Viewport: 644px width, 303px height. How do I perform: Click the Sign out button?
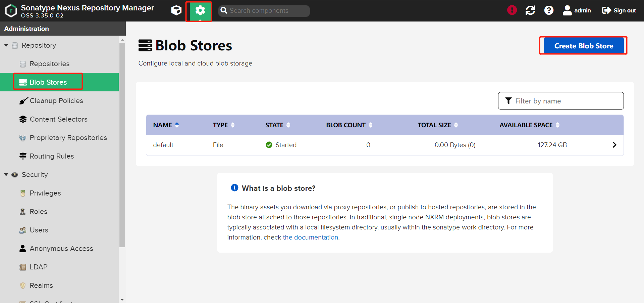619,10
